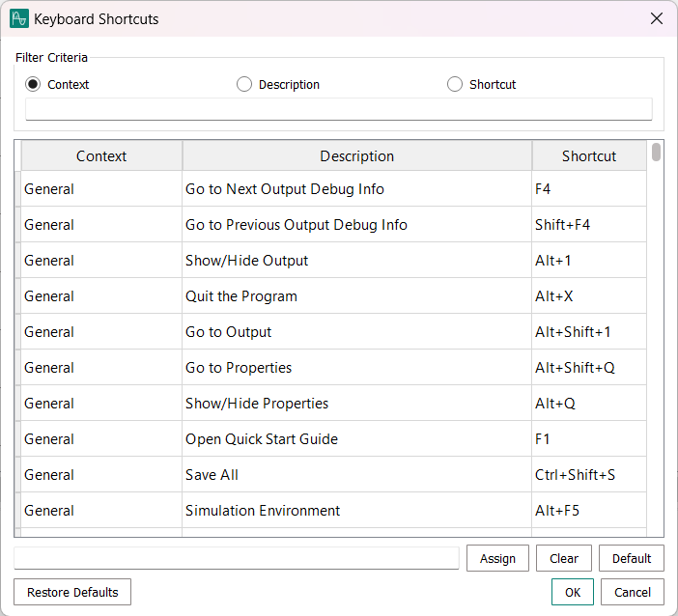Click the filter criteria text field
The width and height of the screenshot is (678, 616).
(x=339, y=109)
